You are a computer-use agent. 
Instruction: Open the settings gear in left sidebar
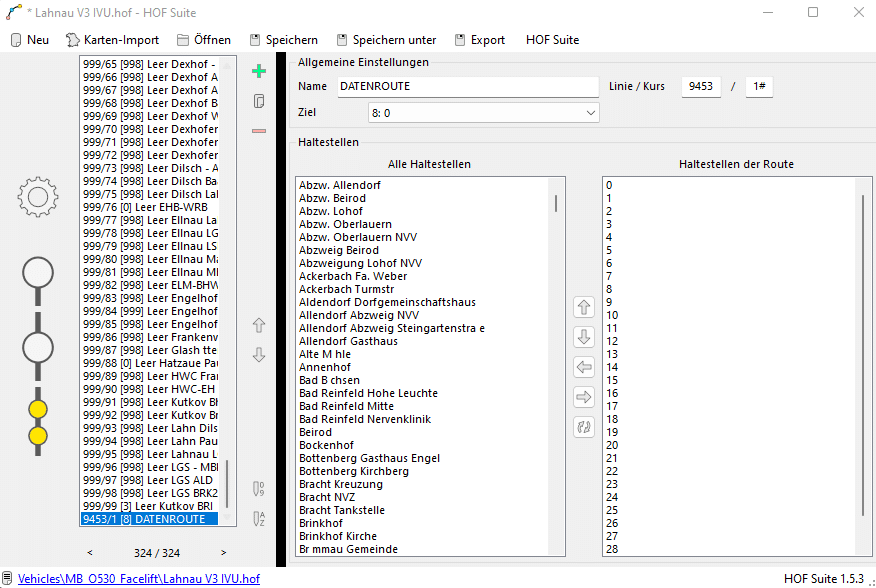[x=38, y=197]
